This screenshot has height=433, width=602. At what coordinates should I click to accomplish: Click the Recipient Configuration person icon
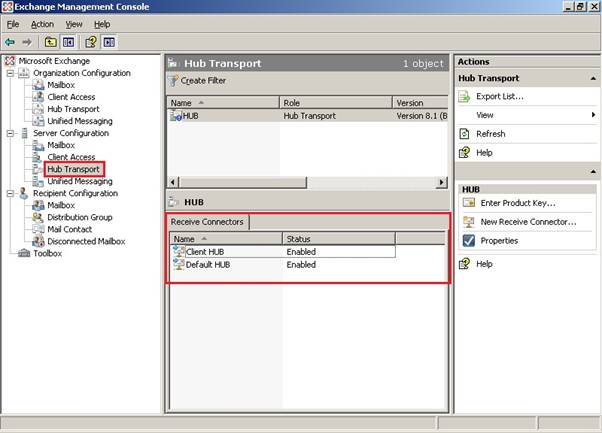click(24, 193)
